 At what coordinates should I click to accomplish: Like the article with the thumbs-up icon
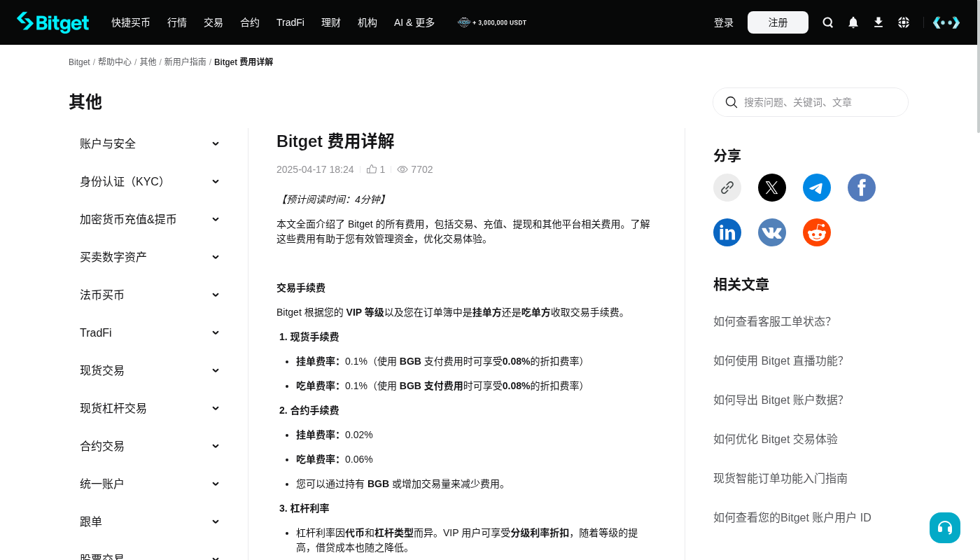372,169
